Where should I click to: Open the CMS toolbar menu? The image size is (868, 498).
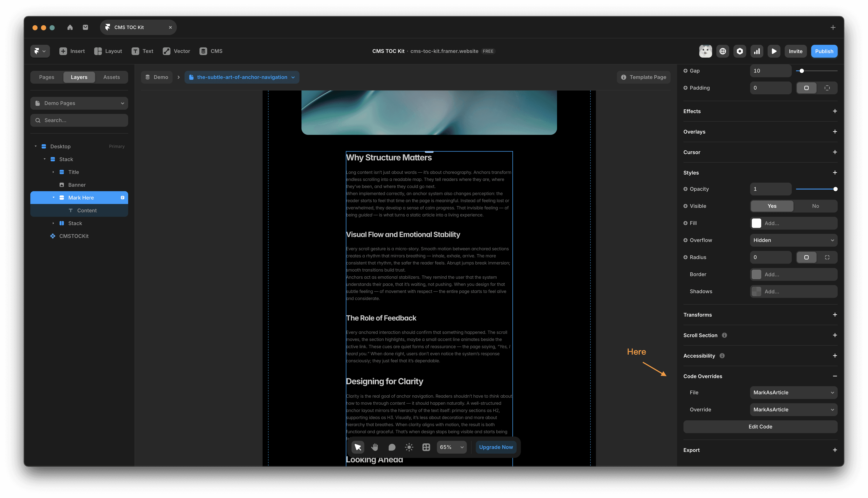tap(211, 51)
